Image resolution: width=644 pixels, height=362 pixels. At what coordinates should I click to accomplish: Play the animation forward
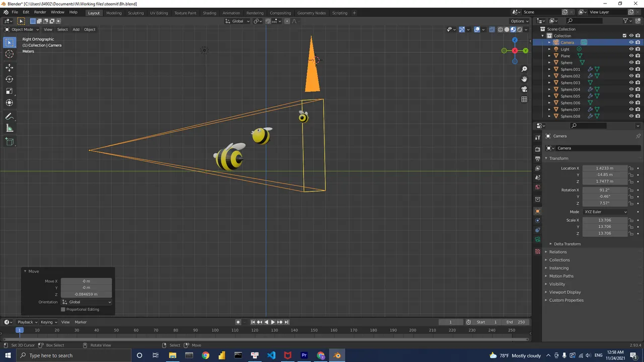click(273, 322)
